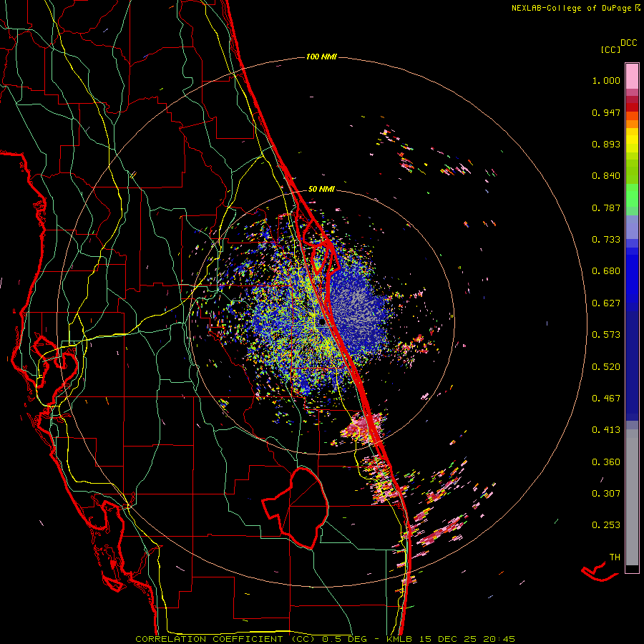This screenshot has height=644, width=644.
Task: Click the TH threshold label on the legend
Action: coord(615,557)
